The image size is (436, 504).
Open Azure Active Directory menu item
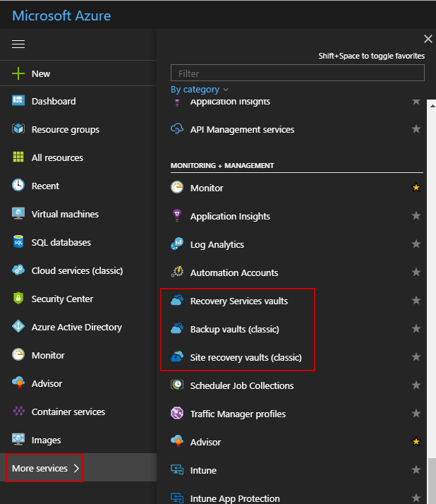point(78,327)
